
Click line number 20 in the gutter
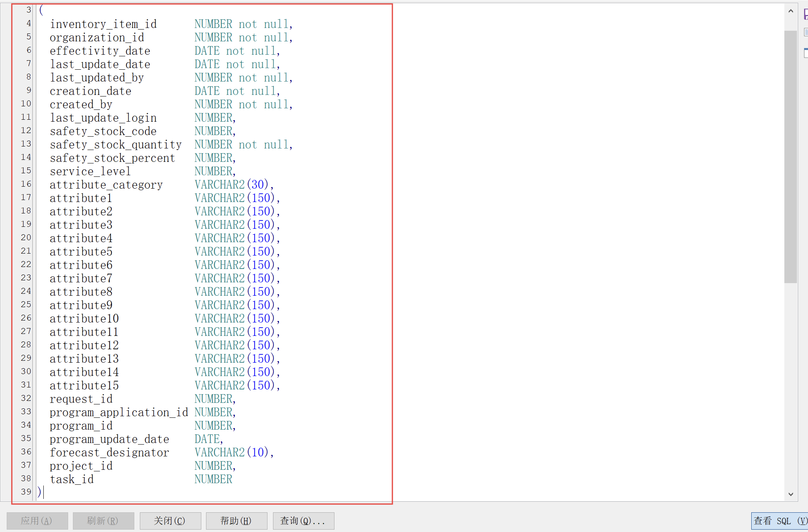pos(26,238)
